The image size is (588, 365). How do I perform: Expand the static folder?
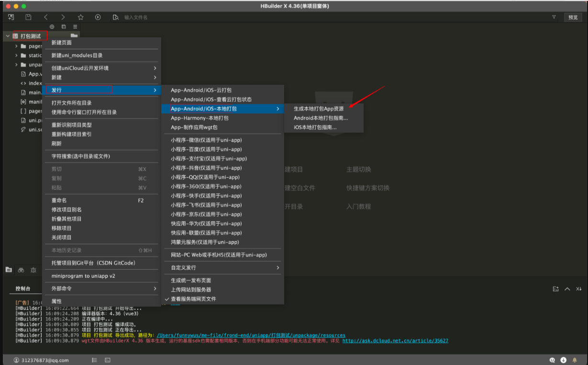[x=16, y=56]
